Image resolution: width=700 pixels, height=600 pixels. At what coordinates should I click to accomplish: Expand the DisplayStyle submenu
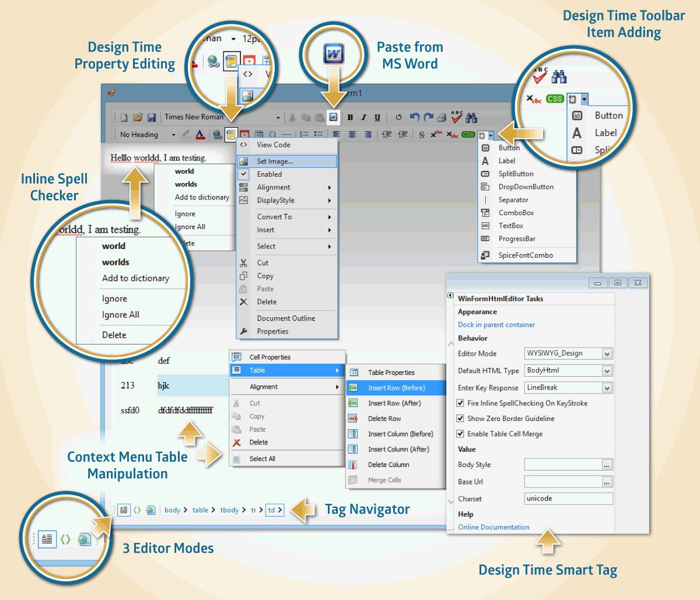tap(287, 201)
